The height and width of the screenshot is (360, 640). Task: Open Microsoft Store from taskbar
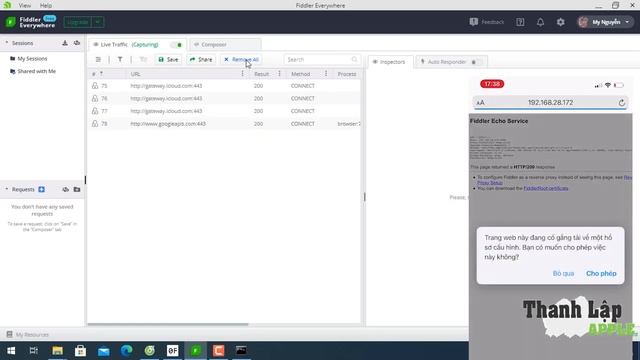pos(80,351)
